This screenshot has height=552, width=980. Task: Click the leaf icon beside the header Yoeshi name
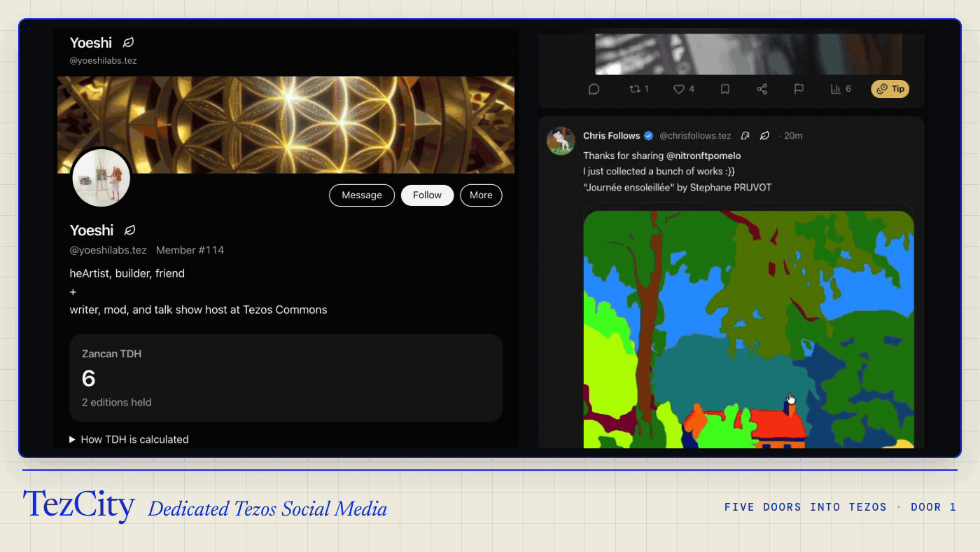(x=129, y=43)
